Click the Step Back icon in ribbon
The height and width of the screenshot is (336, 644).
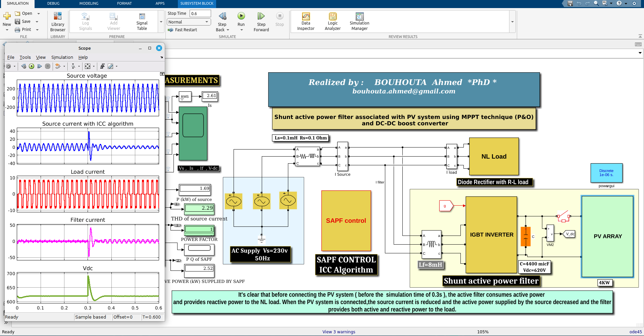222,16
